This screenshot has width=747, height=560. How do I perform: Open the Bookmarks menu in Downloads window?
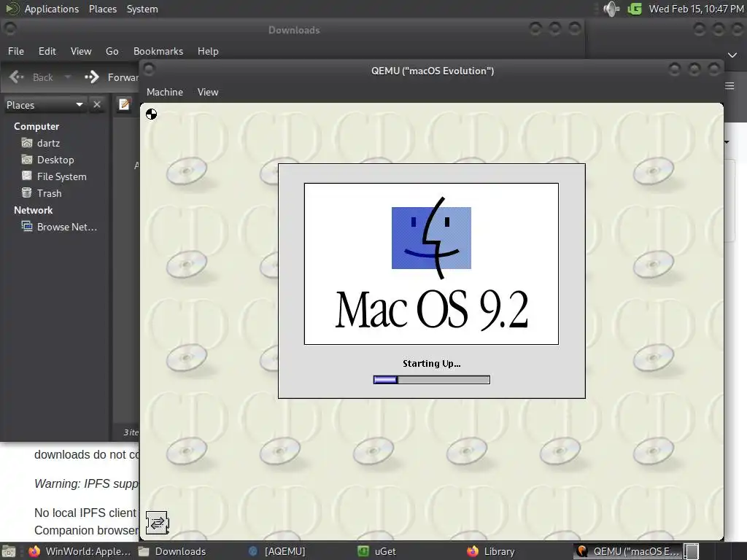(x=158, y=51)
